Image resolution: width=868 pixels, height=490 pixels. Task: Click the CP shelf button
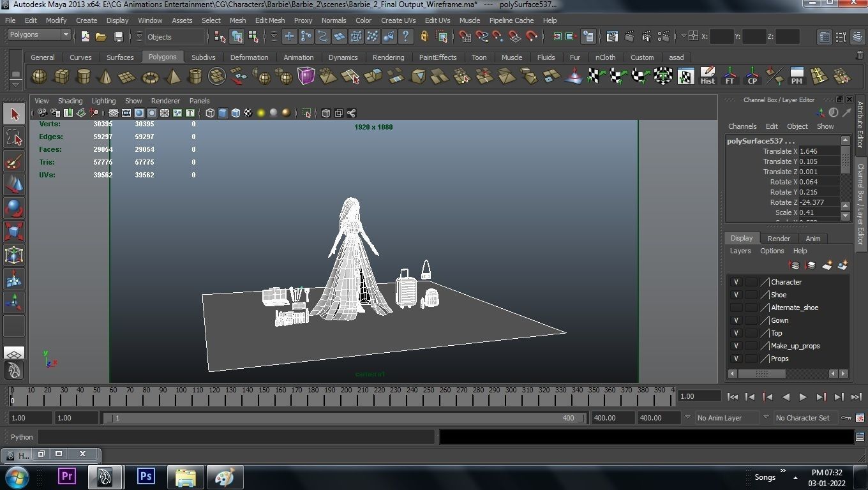click(x=752, y=77)
